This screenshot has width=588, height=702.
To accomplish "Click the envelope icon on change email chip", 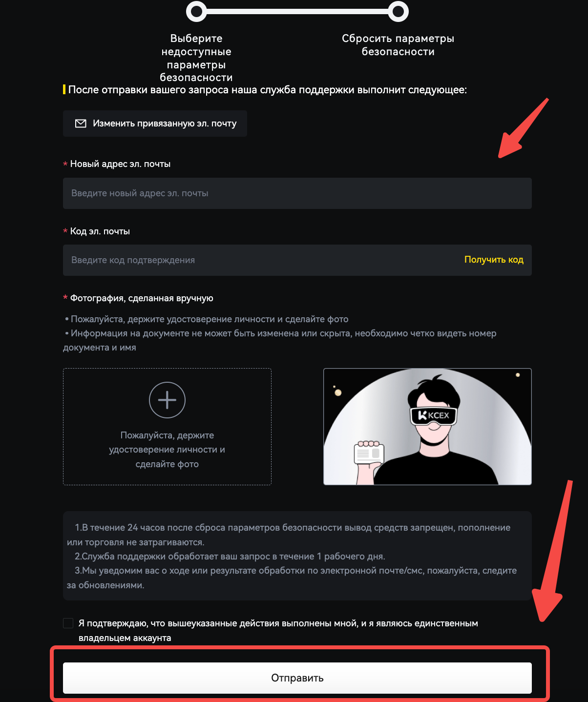I will point(81,124).
